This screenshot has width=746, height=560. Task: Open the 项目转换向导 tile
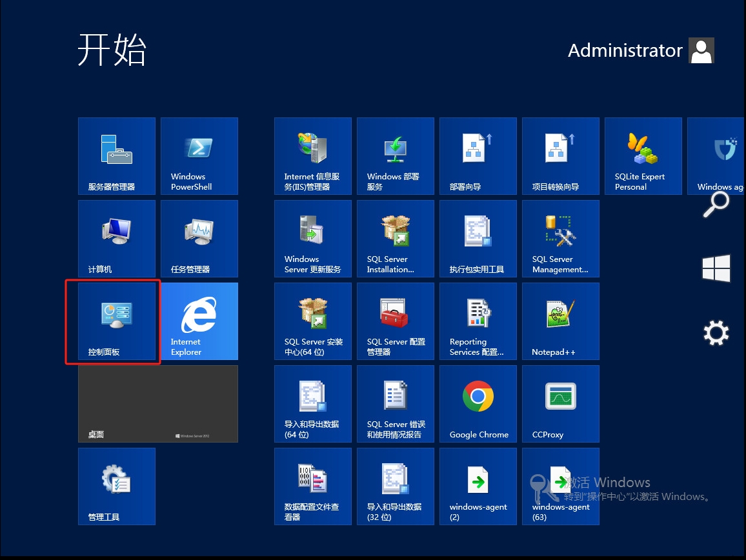[560, 156]
